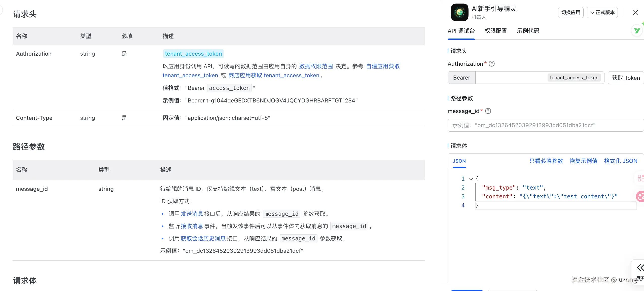This screenshot has height=291, width=644.
Task: Close the API debug panel with X
Action: pos(635,12)
